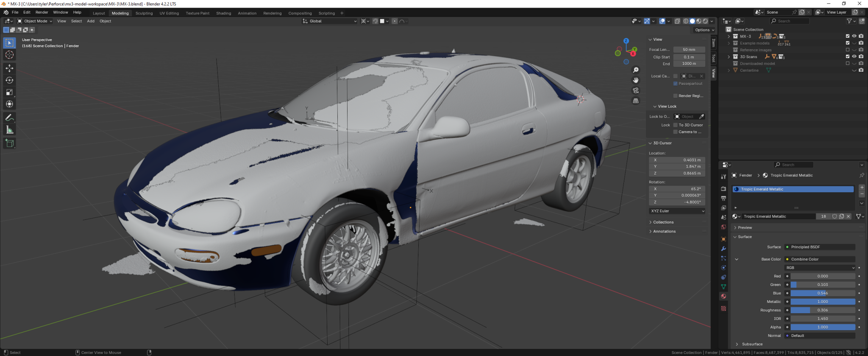
Task: Switch to the Shading workspace tab
Action: point(223,13)
